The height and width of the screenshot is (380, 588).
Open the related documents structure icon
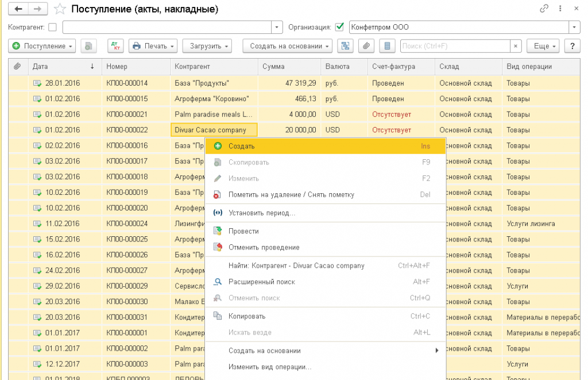[x=345, y=46]
